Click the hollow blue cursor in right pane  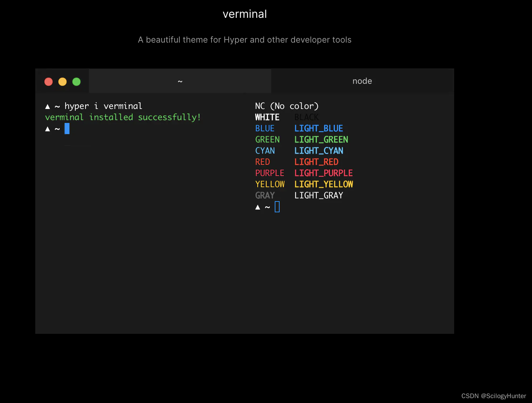tap(277, 207)
